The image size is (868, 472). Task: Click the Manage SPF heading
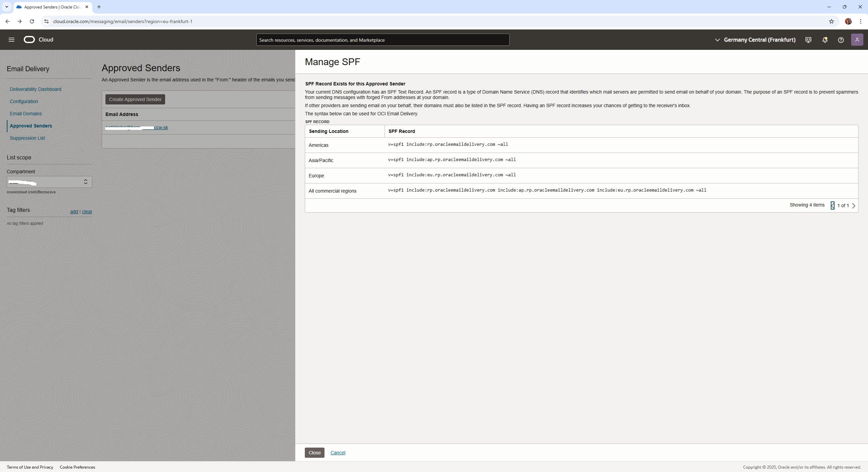pos(332,62)
